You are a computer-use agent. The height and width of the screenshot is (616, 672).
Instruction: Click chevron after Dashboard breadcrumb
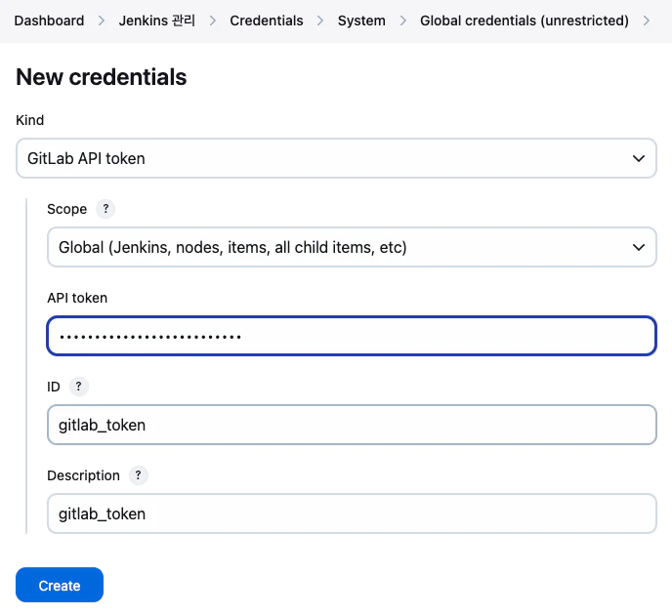[102, 21]
